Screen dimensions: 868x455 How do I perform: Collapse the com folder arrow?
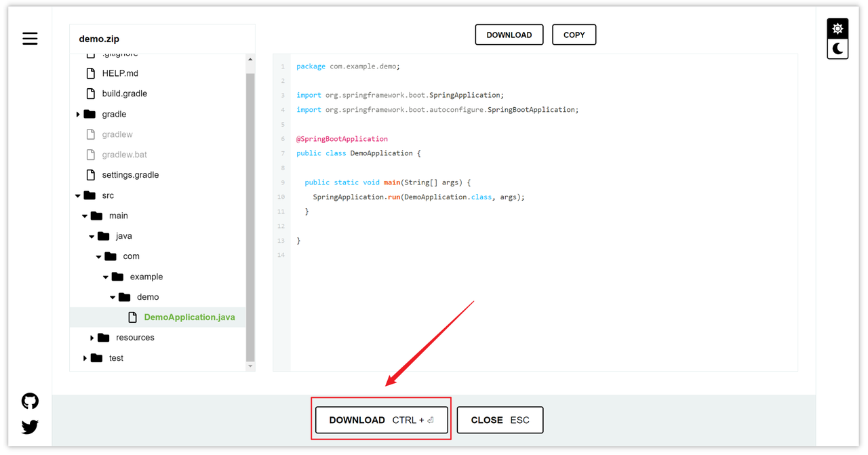[99, 257]
